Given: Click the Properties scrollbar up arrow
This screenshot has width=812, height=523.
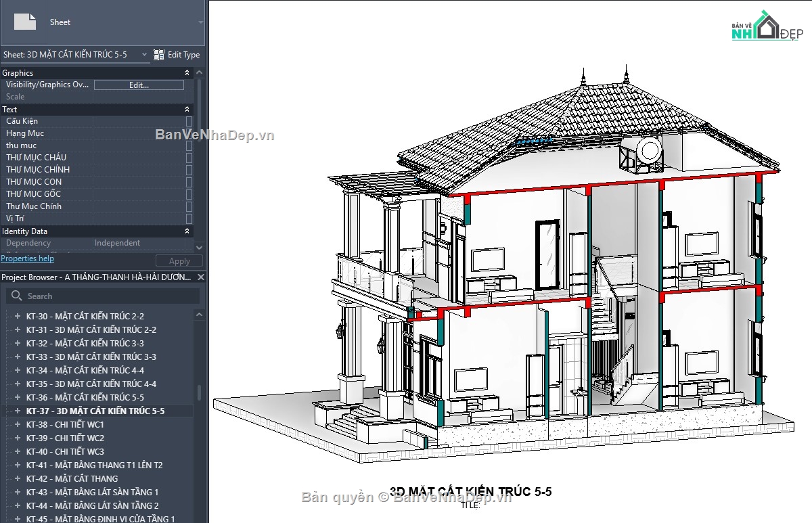Looking at the screenshot, I should (199, 72).
